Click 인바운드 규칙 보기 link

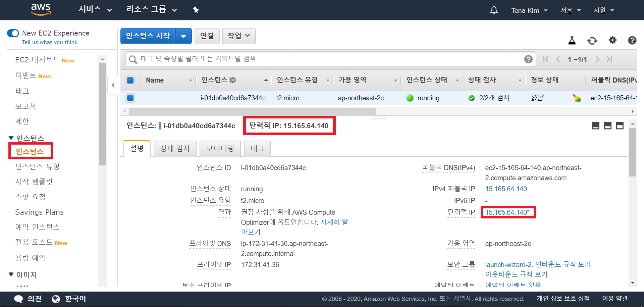563,264
